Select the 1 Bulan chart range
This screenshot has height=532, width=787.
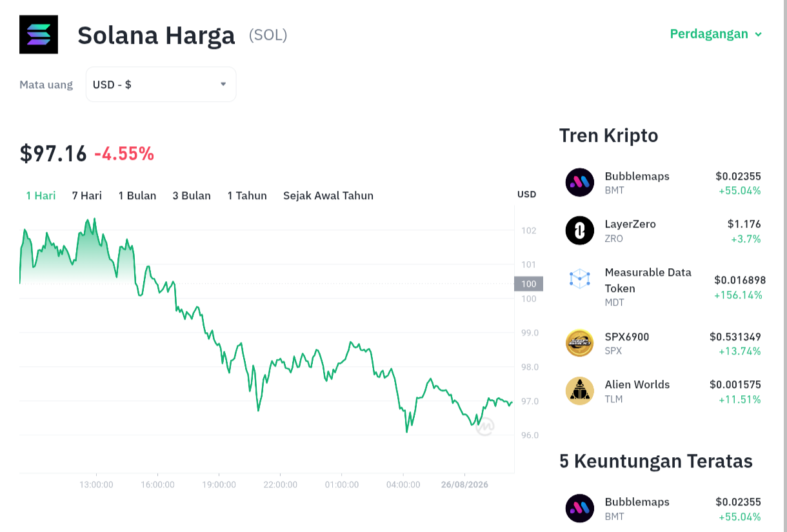[137, 195]
